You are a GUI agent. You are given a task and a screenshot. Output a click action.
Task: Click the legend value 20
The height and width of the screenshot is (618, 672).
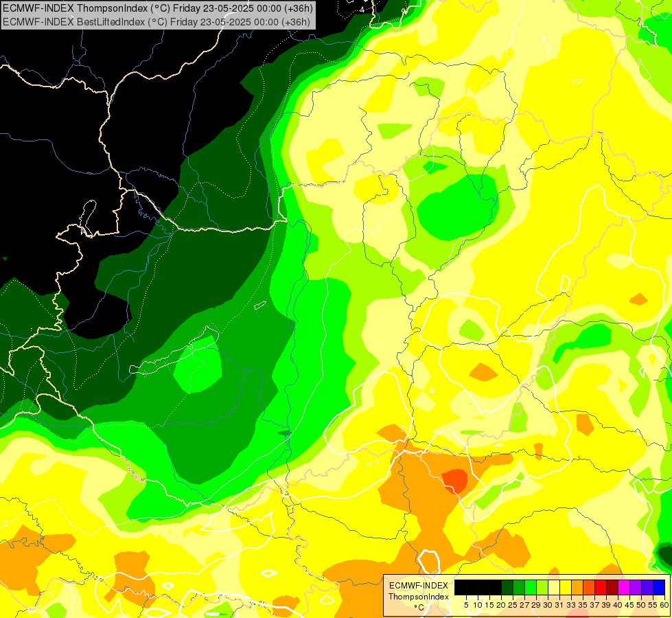click(x=501, y=605)
